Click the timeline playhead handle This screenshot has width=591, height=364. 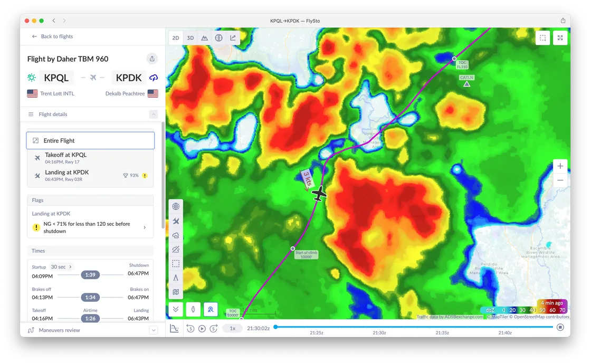pos(275,327)
